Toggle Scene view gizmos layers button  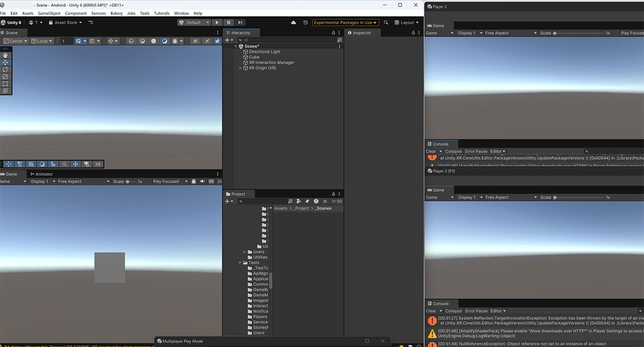click(x=217, y=41)
